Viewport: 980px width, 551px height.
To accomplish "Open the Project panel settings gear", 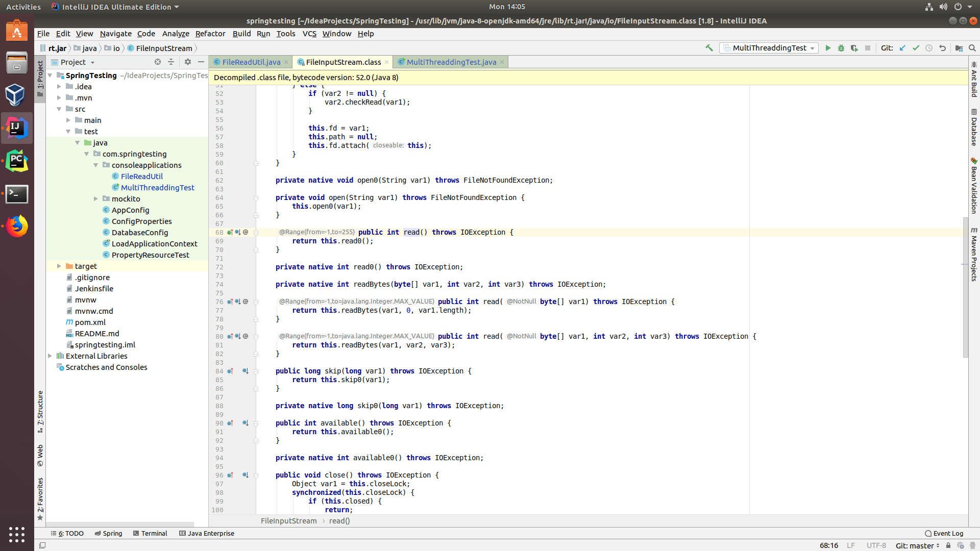I will (x=188, y=62).
